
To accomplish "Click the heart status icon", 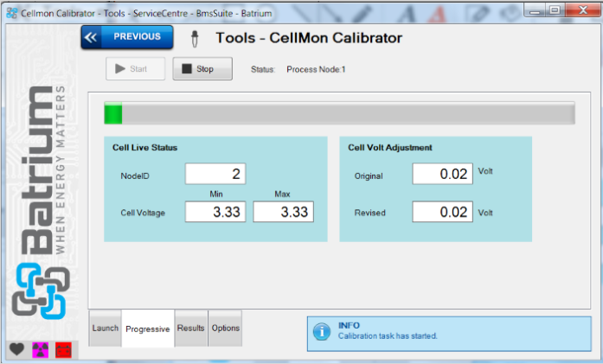I will 17,349.
